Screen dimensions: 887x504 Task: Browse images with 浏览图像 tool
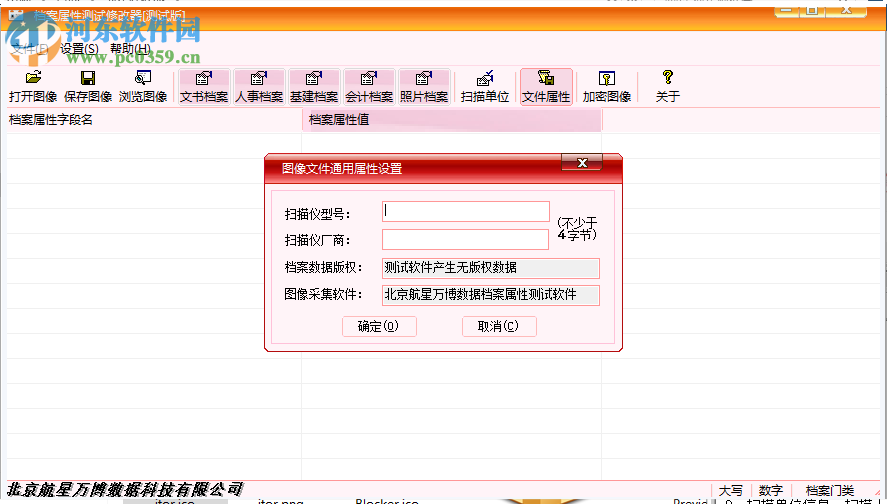click(143, 87)
